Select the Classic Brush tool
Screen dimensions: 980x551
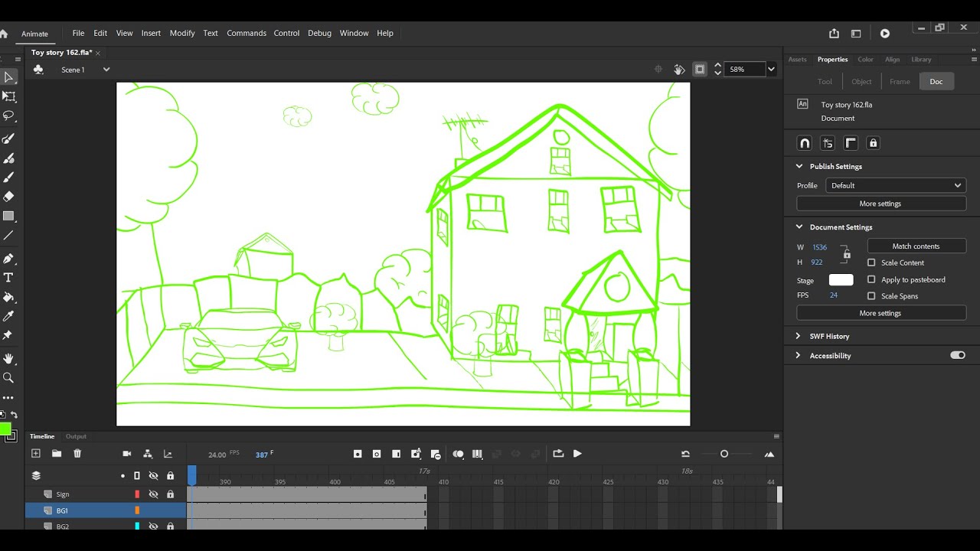8,158
